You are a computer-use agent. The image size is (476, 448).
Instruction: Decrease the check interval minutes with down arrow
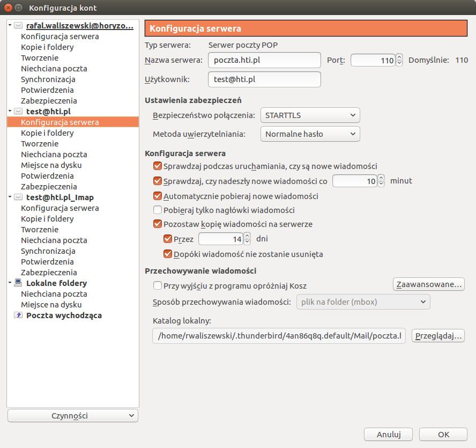[x=381, y=184]
